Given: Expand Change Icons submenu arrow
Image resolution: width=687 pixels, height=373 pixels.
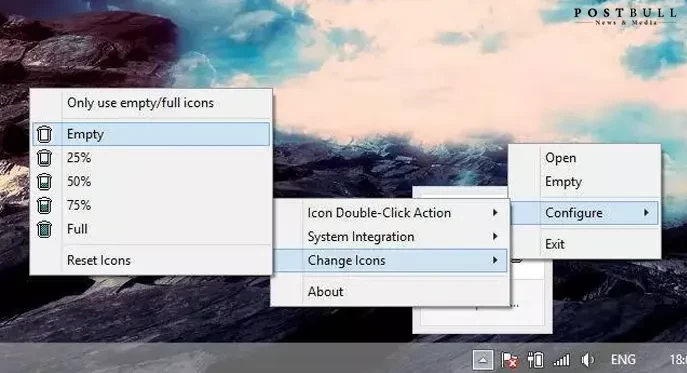Looking at the screenshot, I should coord(495,260).
